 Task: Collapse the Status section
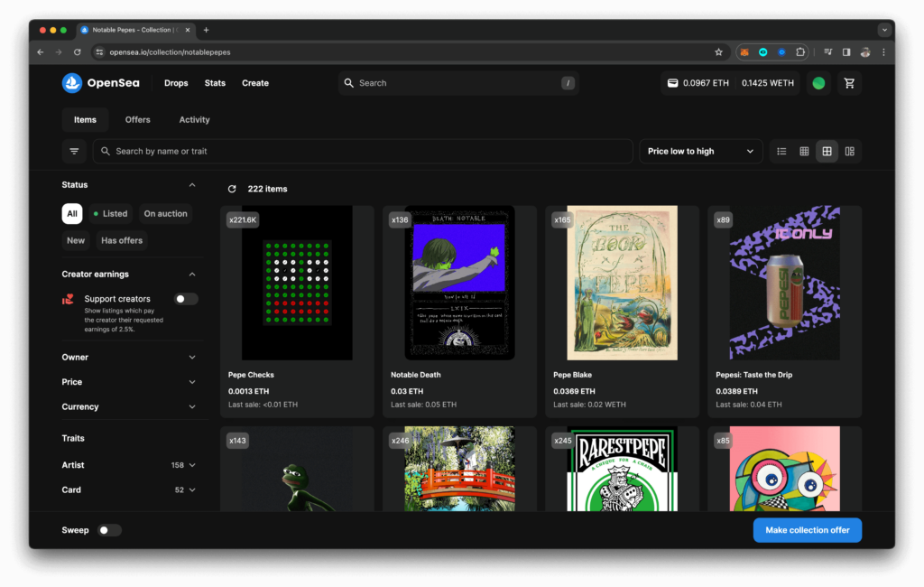click(x=192, y=185)
